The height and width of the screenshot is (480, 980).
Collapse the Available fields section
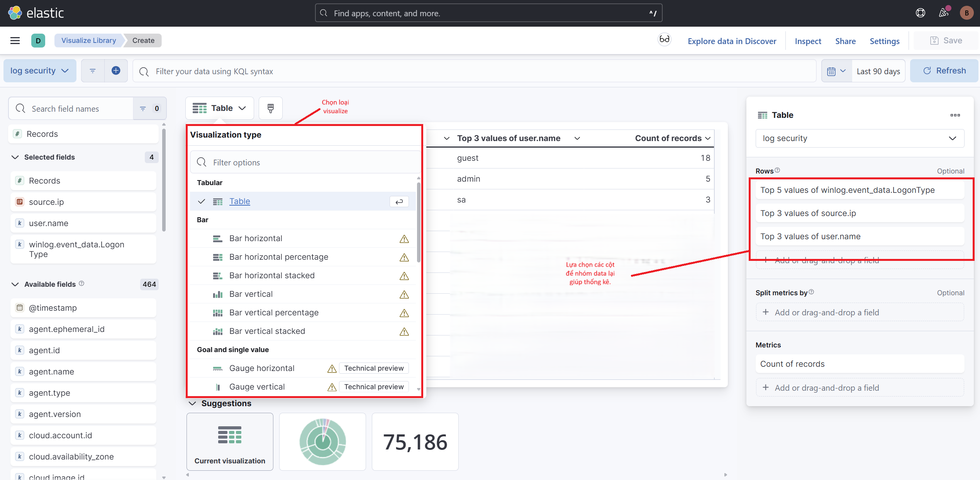click(x=15, y=284)
